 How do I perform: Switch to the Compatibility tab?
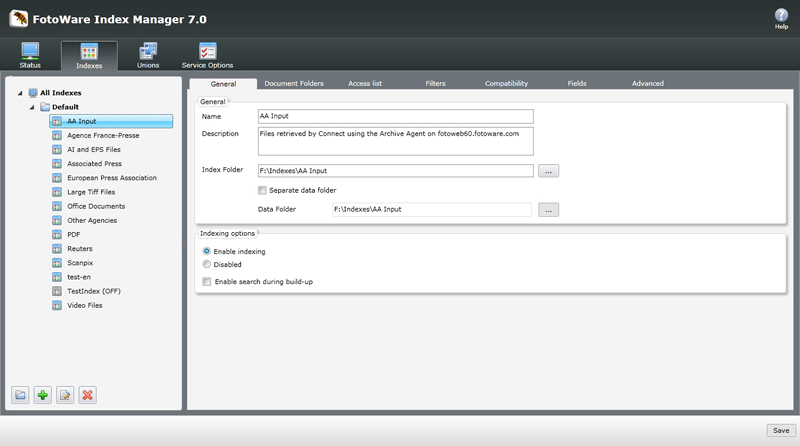tap(506, 84)
